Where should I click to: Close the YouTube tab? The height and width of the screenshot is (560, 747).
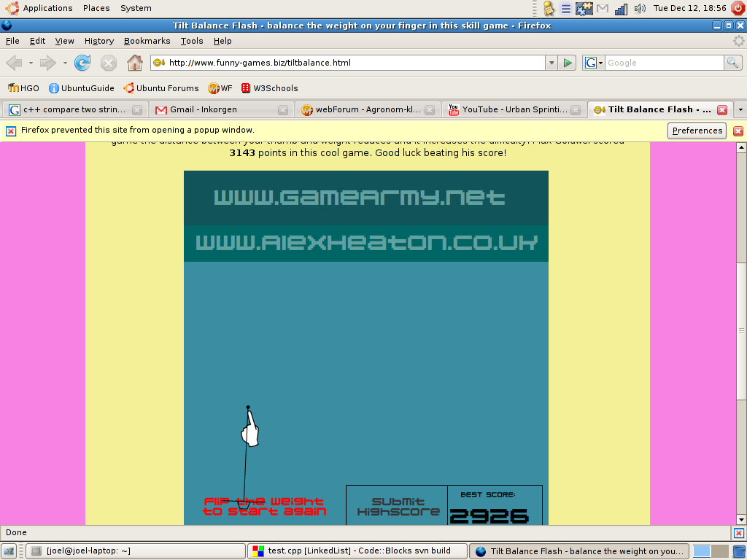coord(576,110)
